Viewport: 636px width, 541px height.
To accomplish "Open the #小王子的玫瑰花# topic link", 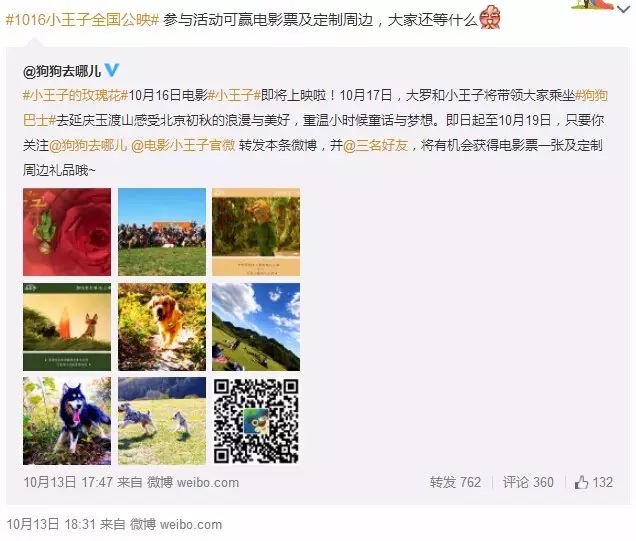I will [x=75, y=95].
